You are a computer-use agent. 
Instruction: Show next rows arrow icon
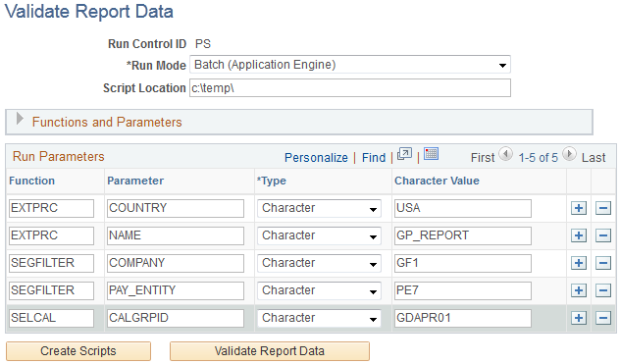(x=569, y=154)
